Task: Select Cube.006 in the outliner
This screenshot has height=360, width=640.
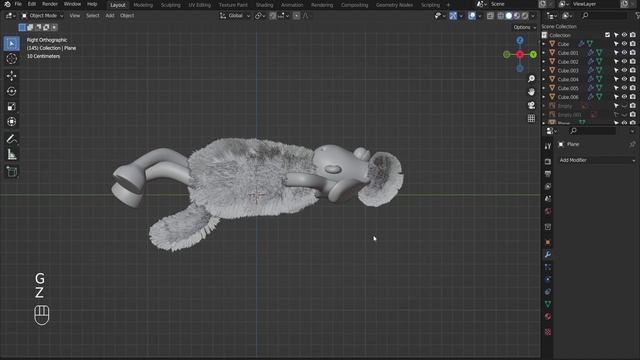Action: pos(568,97)
